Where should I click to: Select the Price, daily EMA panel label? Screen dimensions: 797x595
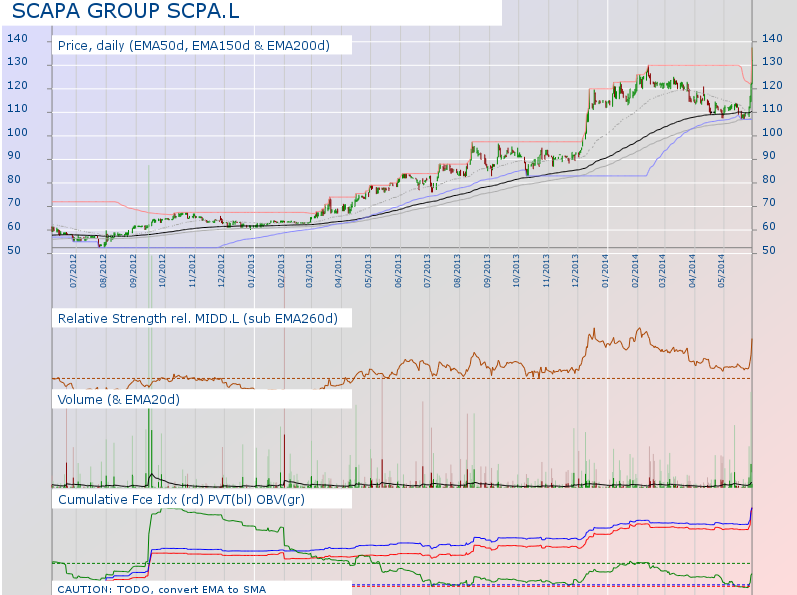click(194, 46)
